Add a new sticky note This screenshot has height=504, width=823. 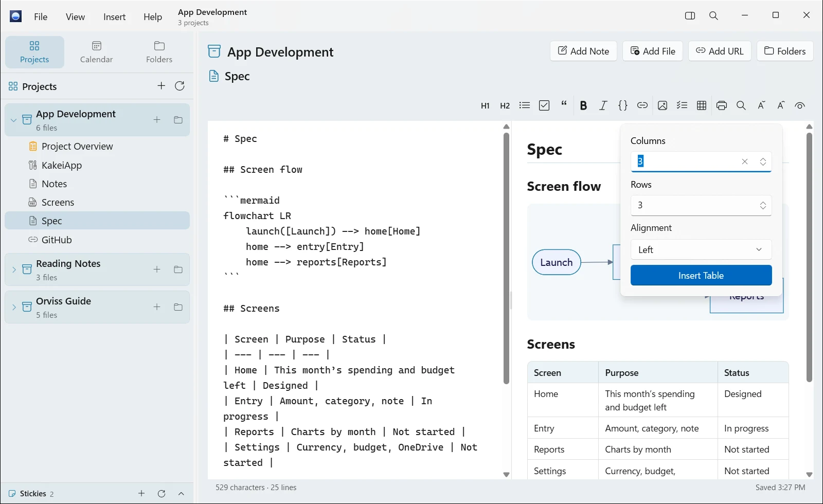141,493
